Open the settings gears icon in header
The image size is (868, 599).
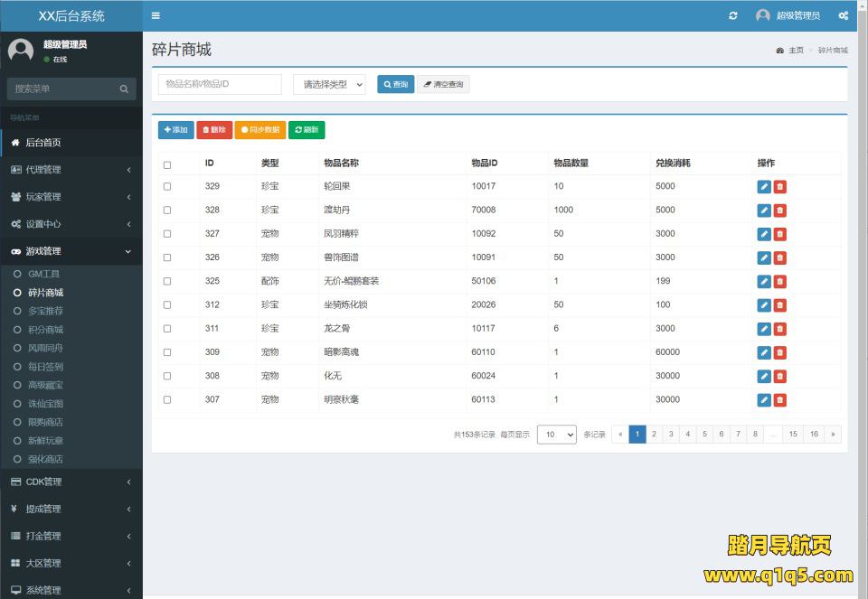coord(843,15)
